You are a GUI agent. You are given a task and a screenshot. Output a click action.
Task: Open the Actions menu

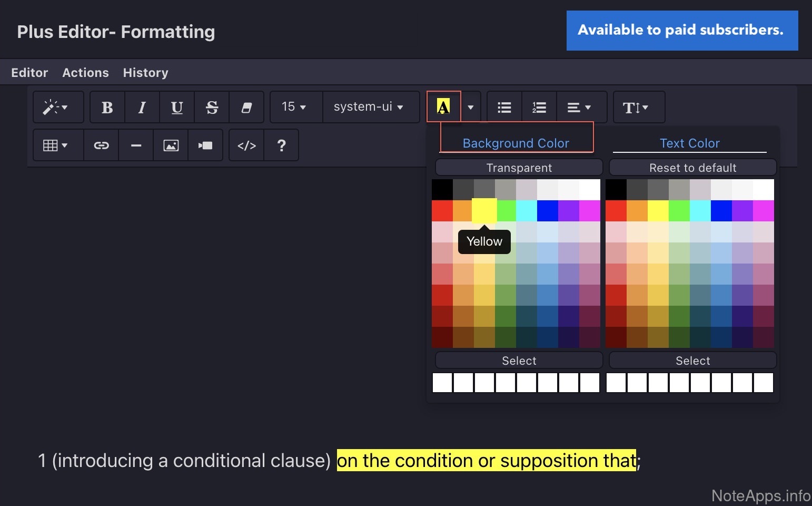(85, 73)
